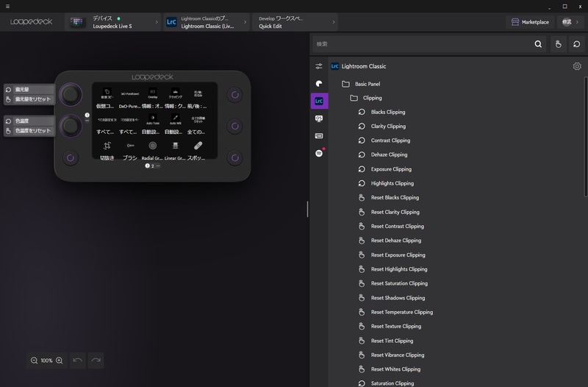Open the user account dropdown
The width and height of the screenshot is (588, 387).
coord(570,22)
